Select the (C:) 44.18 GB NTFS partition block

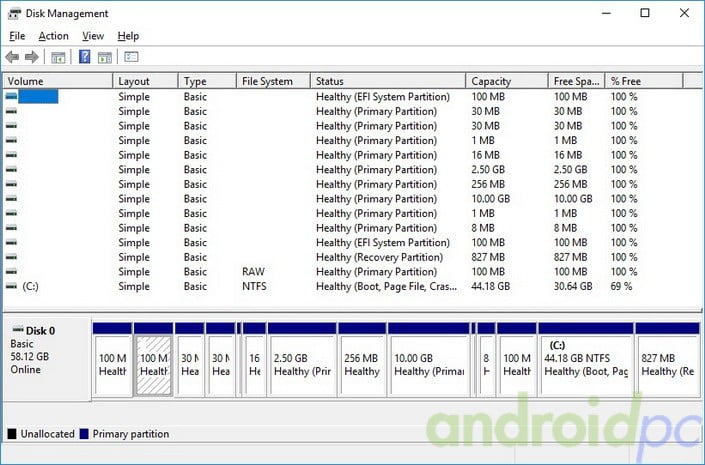[584, 364]
